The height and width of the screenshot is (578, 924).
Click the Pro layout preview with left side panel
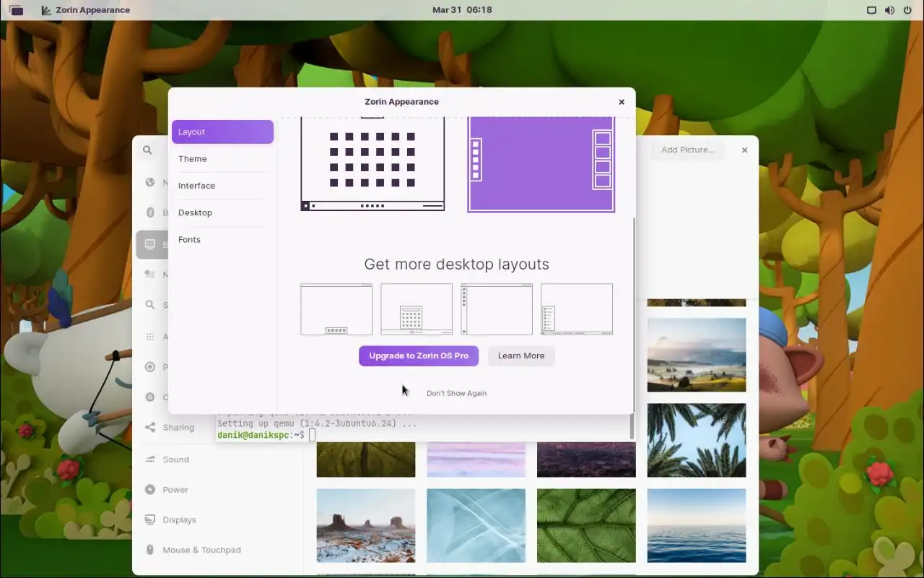(x=497, y=309)
